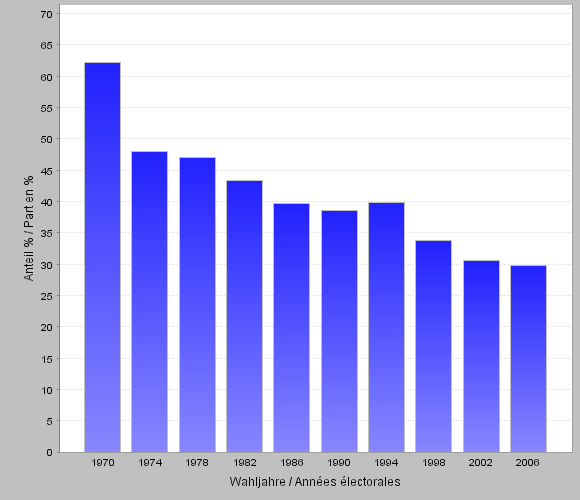Click the 1970 bar in the chart

pyautogui.click(x=102, y=257)
